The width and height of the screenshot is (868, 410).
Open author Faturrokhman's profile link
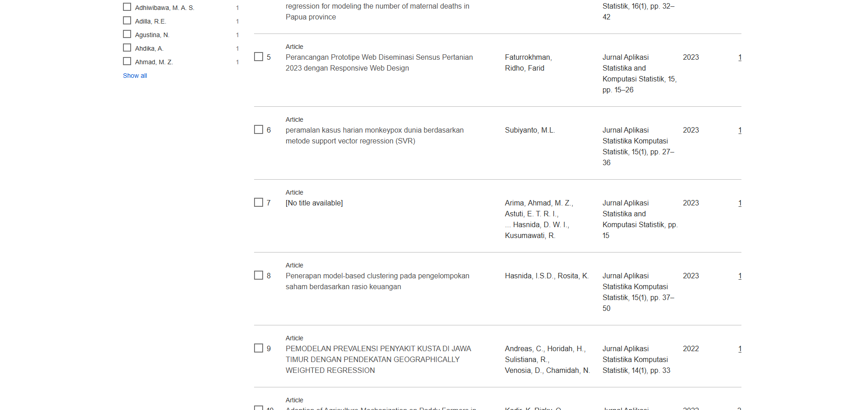pos(528,57)
